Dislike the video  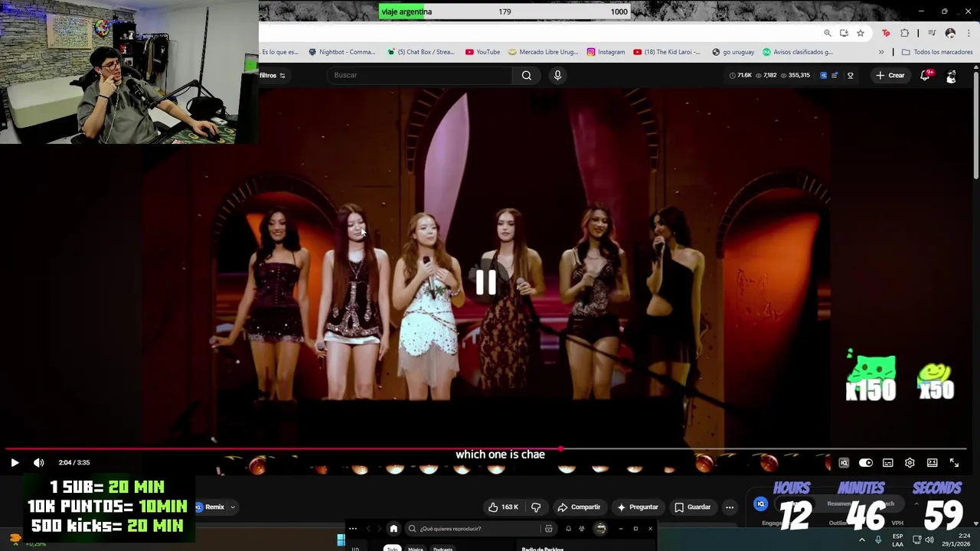tap(536, 507)
